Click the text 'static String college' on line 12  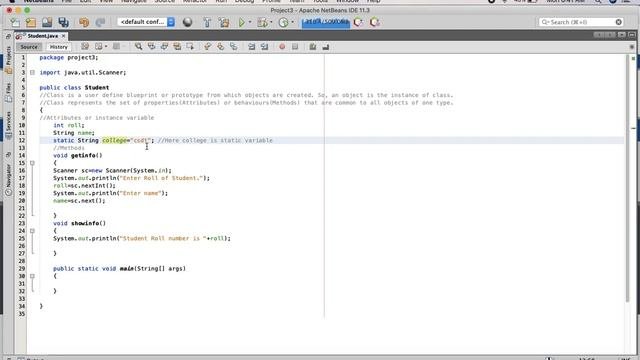[x=90, y=140]
